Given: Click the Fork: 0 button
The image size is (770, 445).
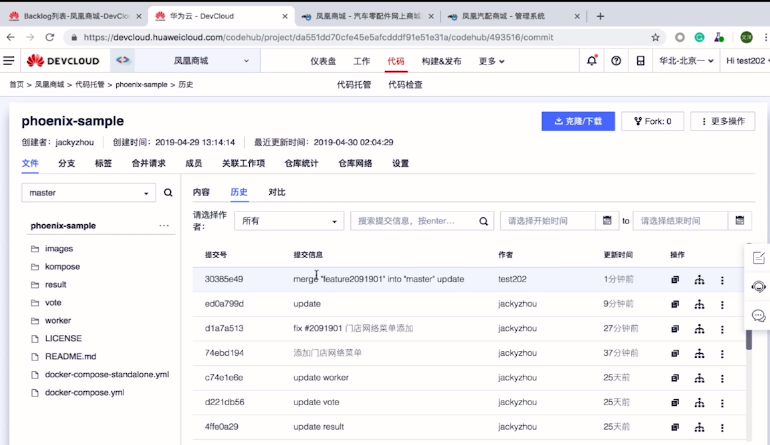Looking at the screenshot, I should 652,121.
